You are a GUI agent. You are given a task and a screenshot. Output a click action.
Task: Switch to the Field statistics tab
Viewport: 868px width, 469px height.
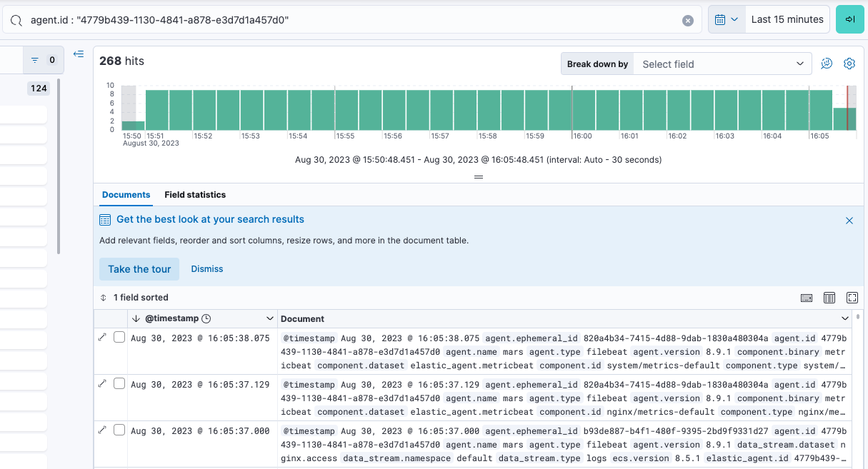click(x=194, y=194)
